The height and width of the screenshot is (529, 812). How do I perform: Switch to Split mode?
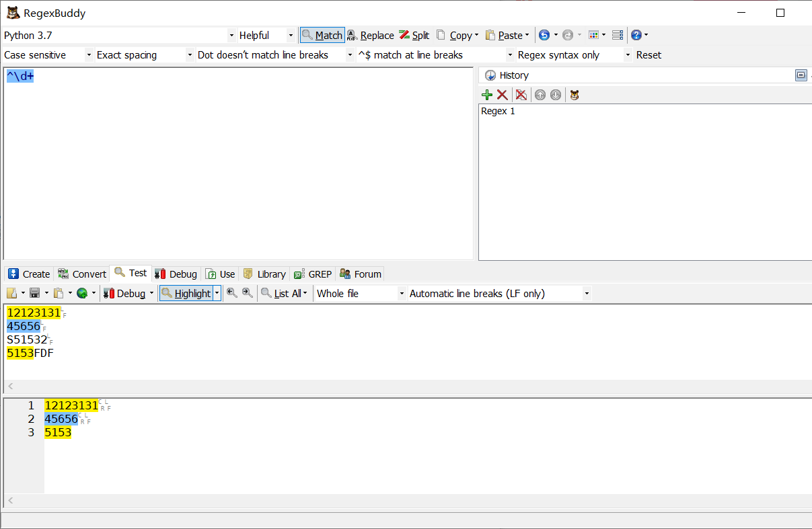coord(414,35)
